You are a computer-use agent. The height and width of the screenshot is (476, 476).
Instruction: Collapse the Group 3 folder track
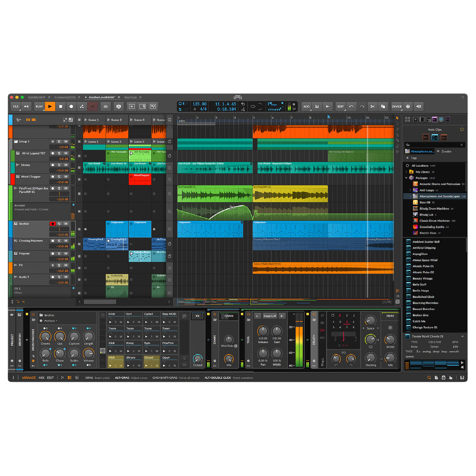(x=16, y=141)
